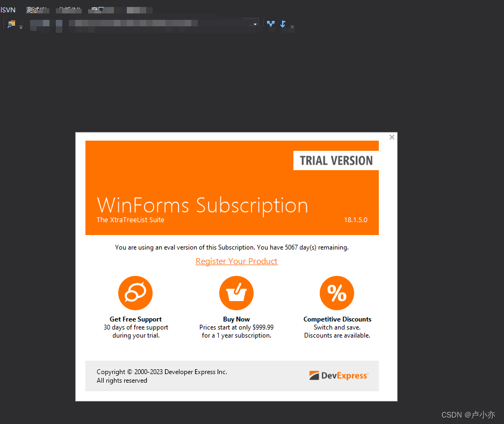
Task: Click the blue branch/merge arrows toolbar icon
Action: [x=270, y=24]
